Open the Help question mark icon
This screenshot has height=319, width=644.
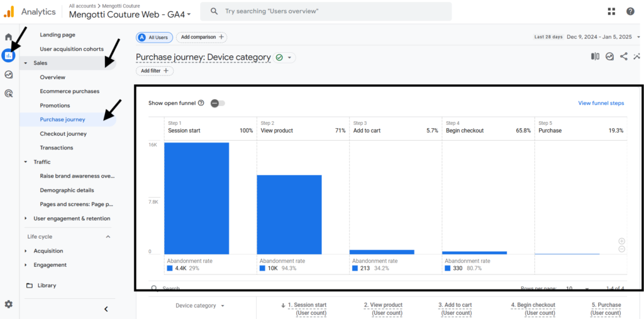tap(630, 11)
